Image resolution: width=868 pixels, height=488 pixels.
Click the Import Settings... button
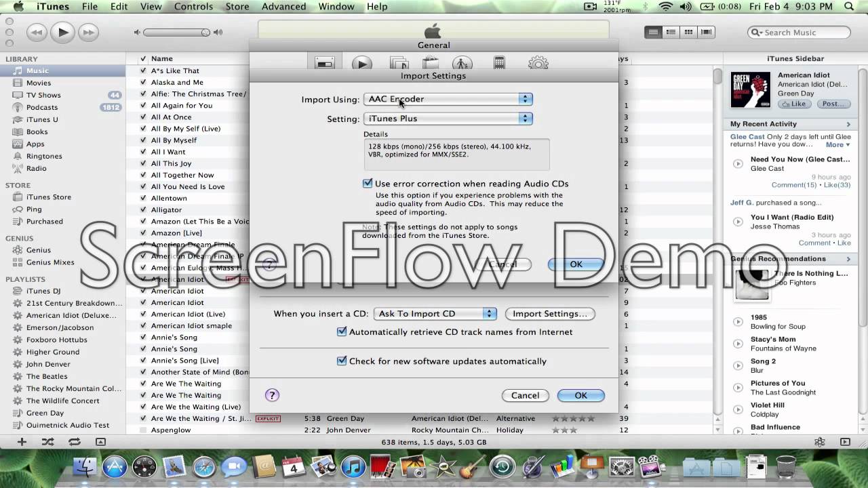click(550, 314)
